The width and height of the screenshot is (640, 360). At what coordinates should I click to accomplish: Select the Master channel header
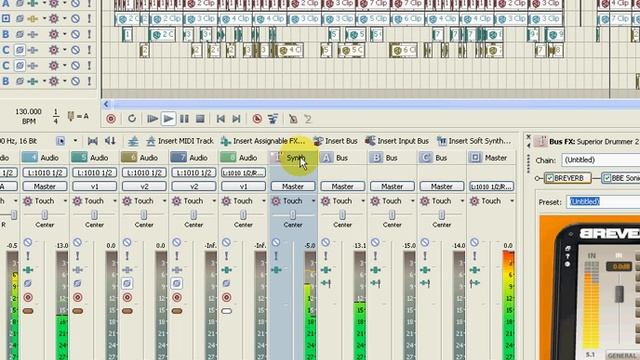(x=491, y=158)
